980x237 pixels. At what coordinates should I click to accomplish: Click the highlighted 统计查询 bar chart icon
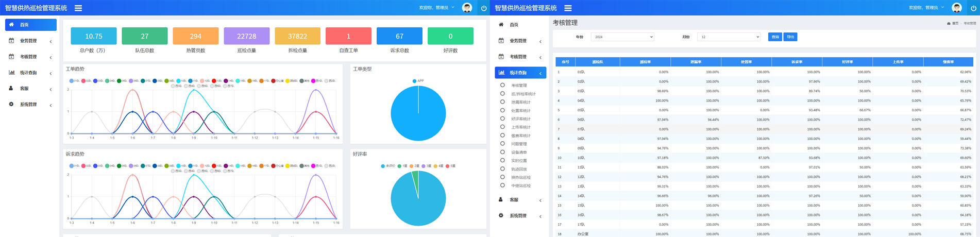click(x=501, y=73)
